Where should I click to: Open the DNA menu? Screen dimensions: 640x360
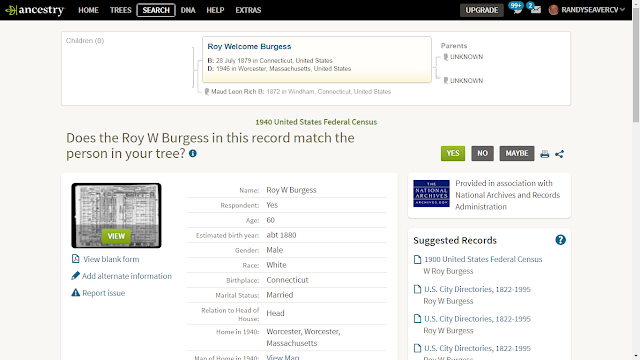tap(188, 10)
